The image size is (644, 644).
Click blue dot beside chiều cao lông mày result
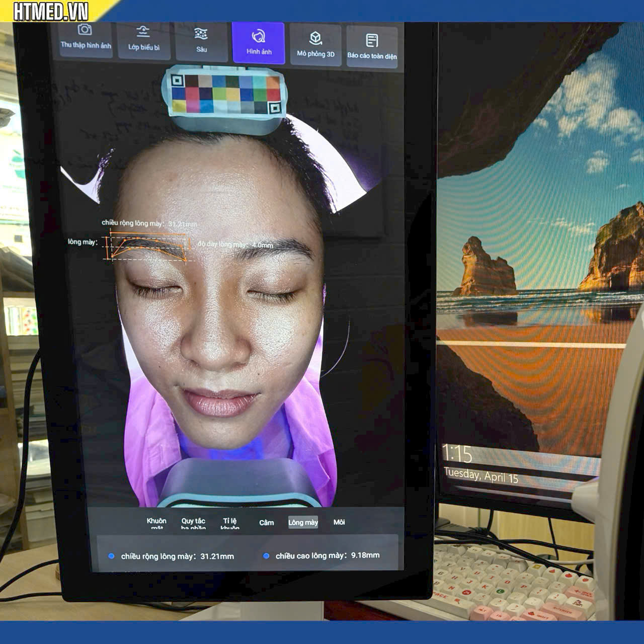(266, 556)
